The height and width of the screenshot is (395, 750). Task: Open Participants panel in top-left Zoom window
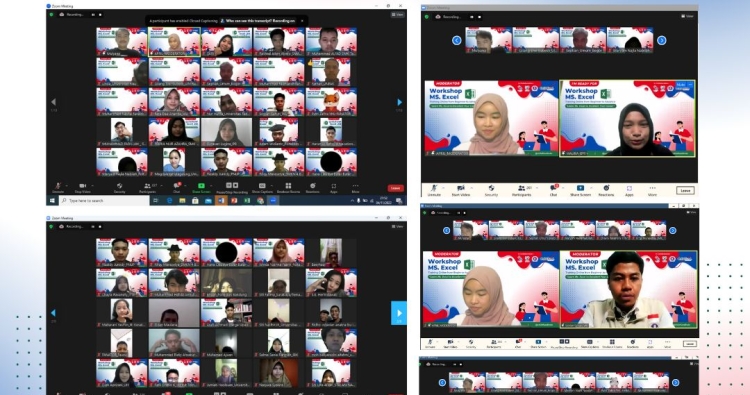pos(147,187)
